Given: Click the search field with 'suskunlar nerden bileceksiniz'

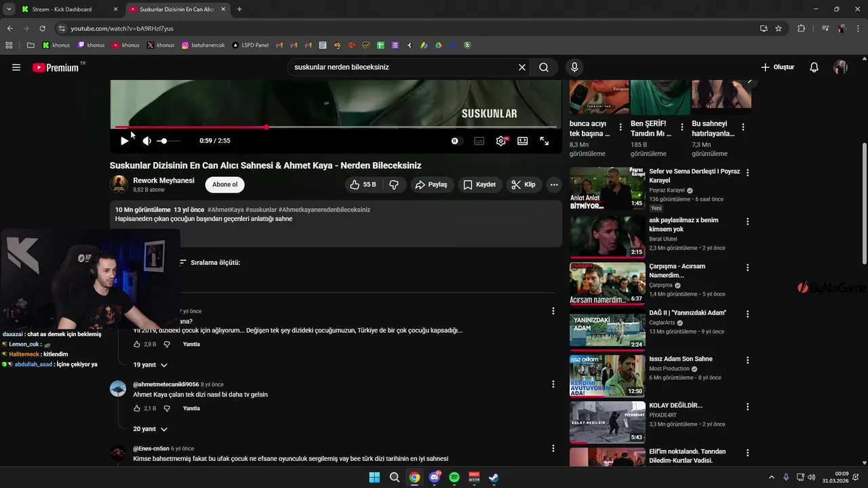Looking at the screenshot, I should pos(404,67).
